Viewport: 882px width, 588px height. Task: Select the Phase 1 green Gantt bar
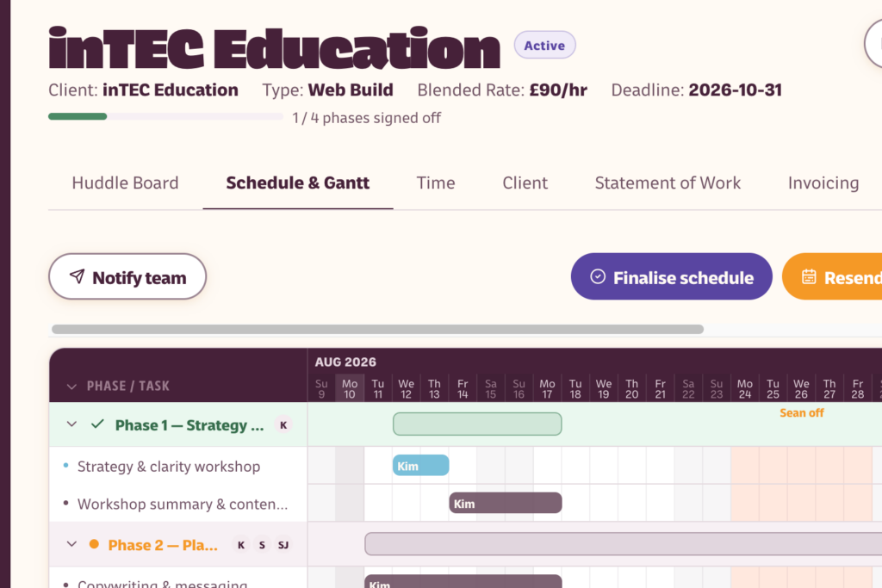(477, 424)
